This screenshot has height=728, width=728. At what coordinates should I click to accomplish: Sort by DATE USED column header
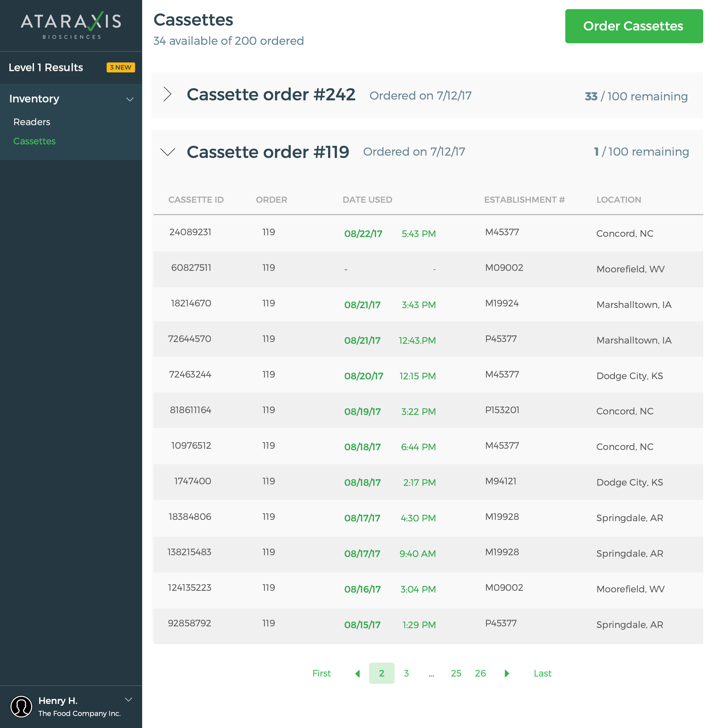[367, 200]
